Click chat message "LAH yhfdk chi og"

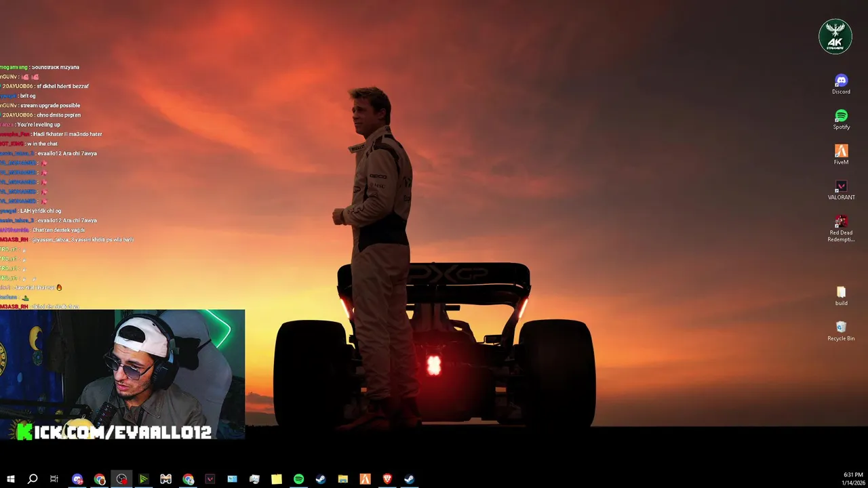[41, 211]
